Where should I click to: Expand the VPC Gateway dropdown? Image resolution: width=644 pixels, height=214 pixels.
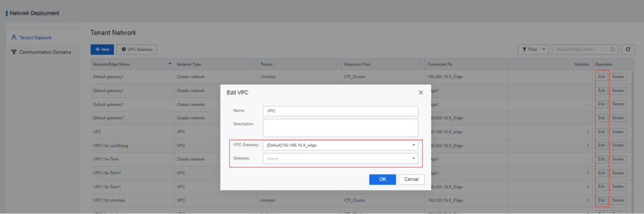340,145
